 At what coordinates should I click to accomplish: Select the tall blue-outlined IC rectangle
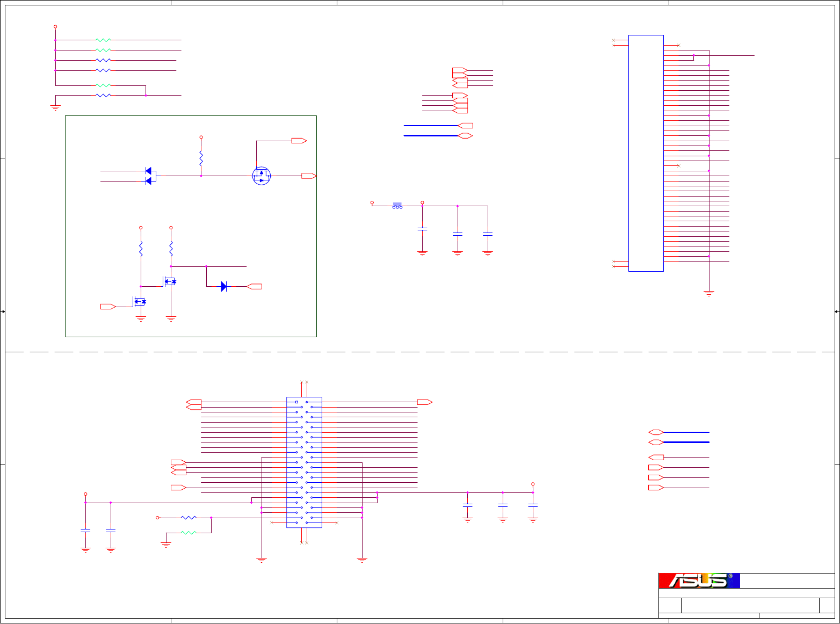(x=646, y=153)
